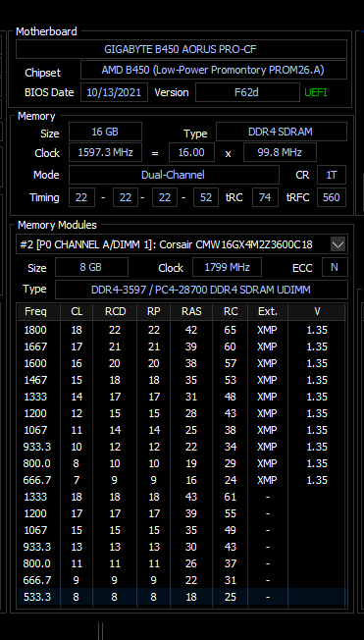The width and height of the screenshot is (364, 640).
Task: Click the 16 GB memory size field
Action: coord(105,132)
